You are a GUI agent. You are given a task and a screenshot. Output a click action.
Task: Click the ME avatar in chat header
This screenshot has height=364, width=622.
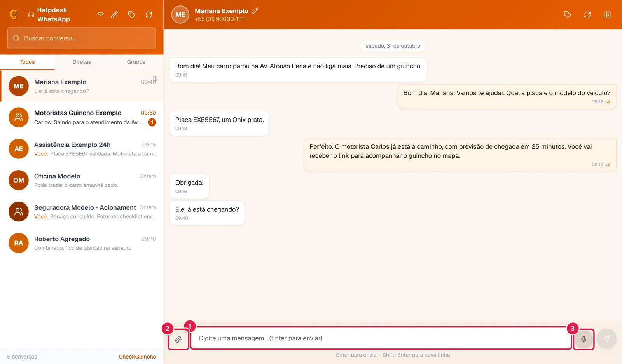[x=180, y=15]
